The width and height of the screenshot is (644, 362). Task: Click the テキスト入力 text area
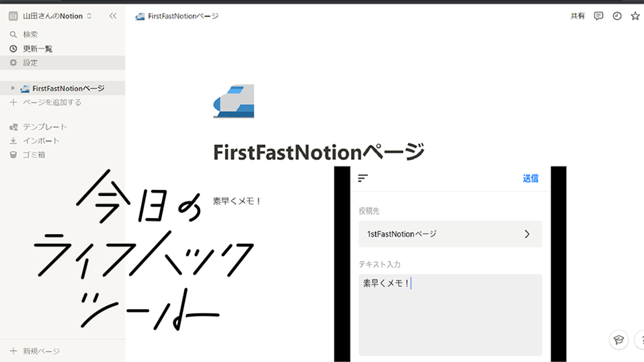pos(450,314)
